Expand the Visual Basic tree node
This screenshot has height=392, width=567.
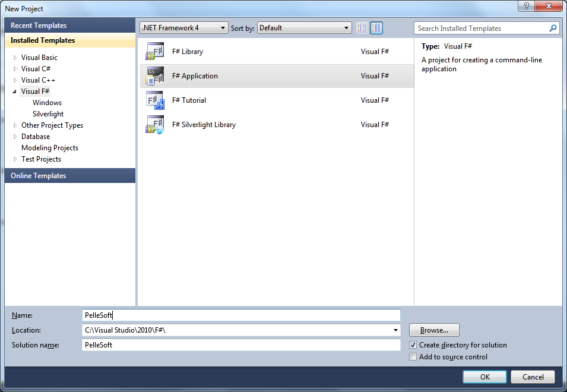[x=15, y=58]
